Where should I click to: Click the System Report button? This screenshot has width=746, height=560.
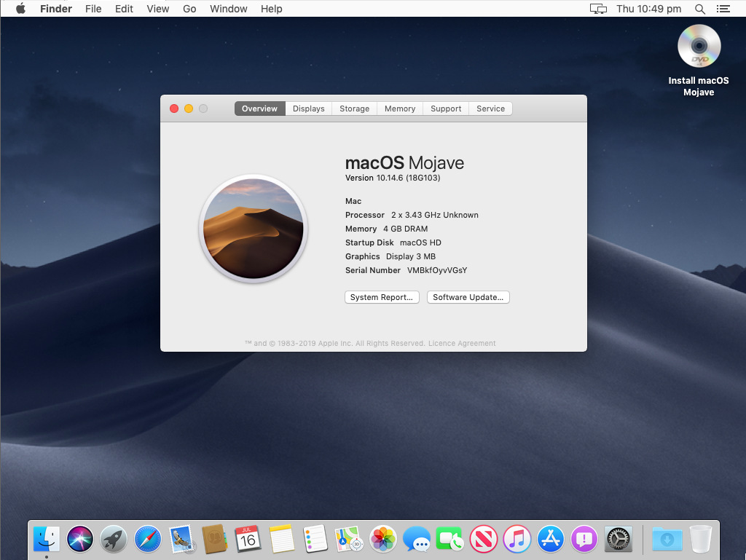[x=382, y=297]
